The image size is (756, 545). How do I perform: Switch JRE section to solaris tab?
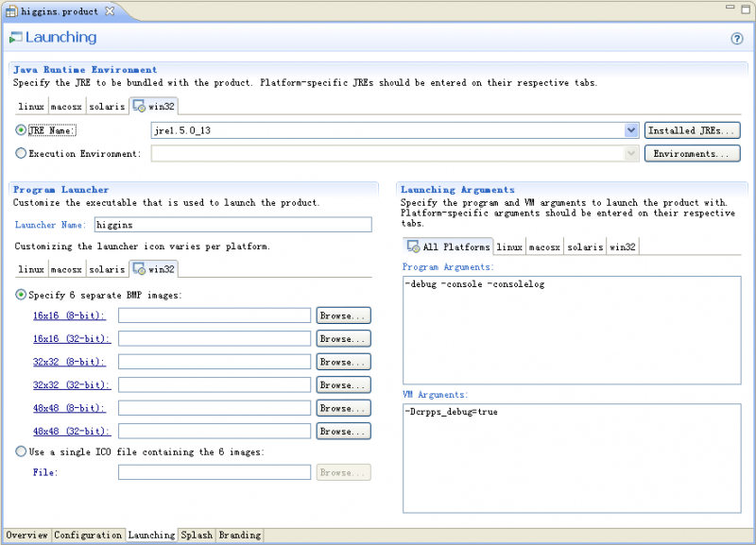click(107, 107)
